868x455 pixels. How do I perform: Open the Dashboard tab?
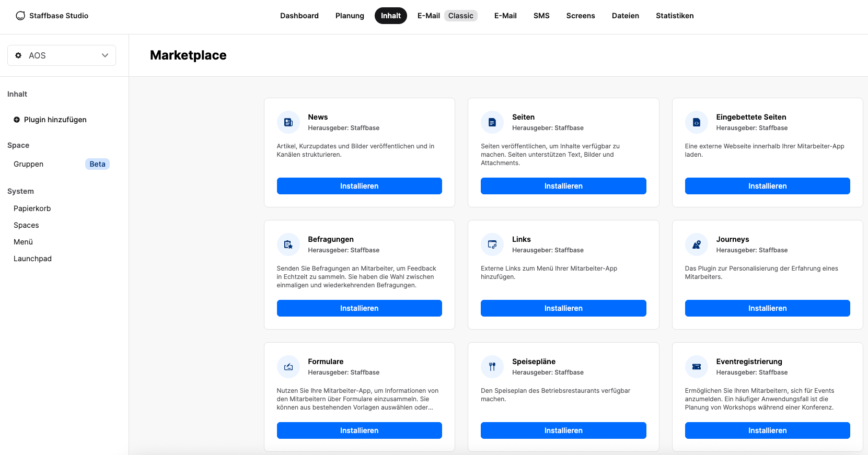299,16
